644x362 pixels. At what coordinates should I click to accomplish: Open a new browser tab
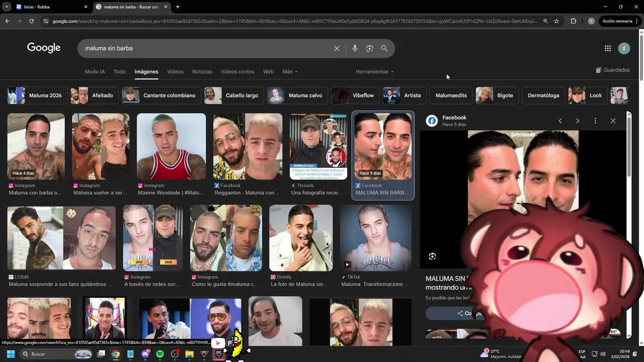(x=178, y=7)
